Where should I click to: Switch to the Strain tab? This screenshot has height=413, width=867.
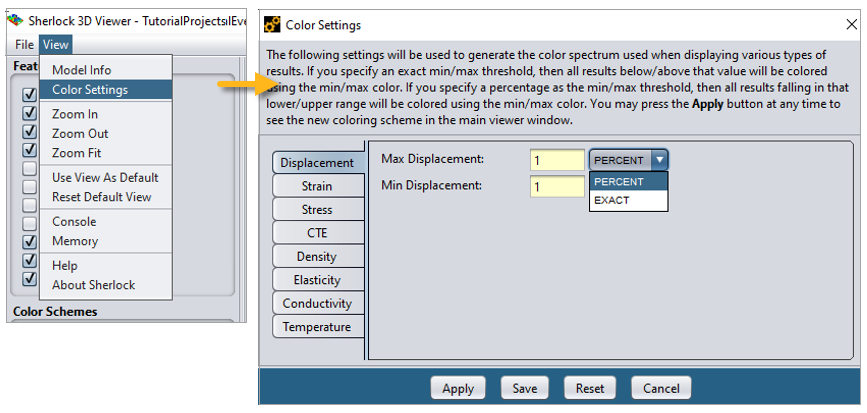click(317, 187)
